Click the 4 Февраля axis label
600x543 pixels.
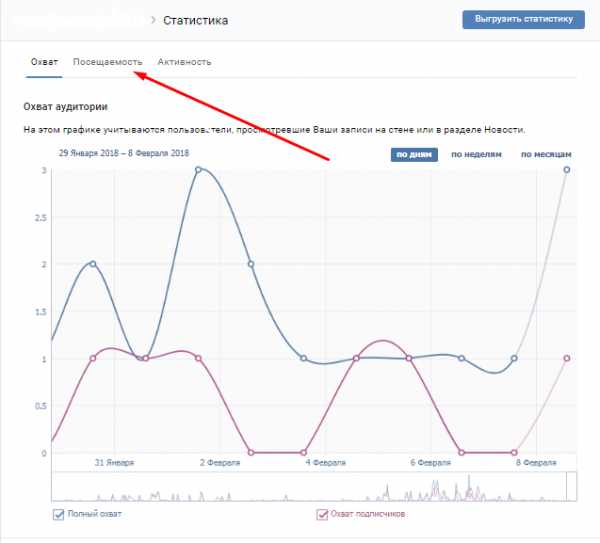coord(325,463)
